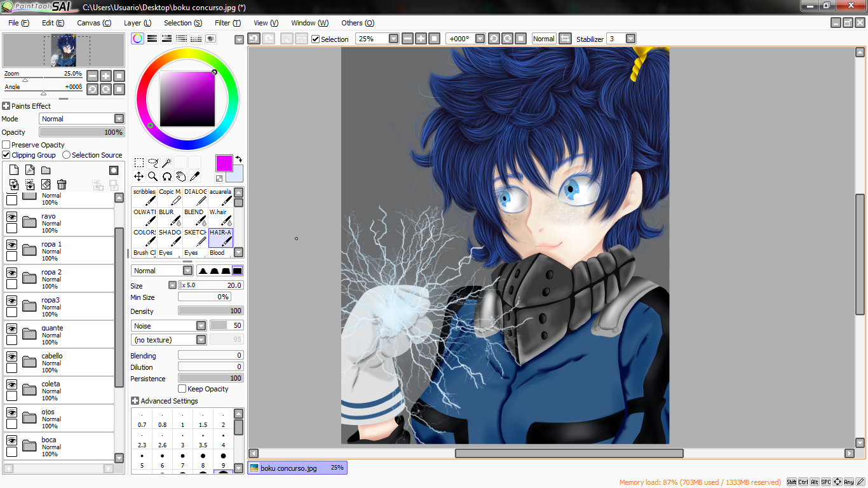
Task: Click the clear layer eraser icon
Action: pos(46,184)
